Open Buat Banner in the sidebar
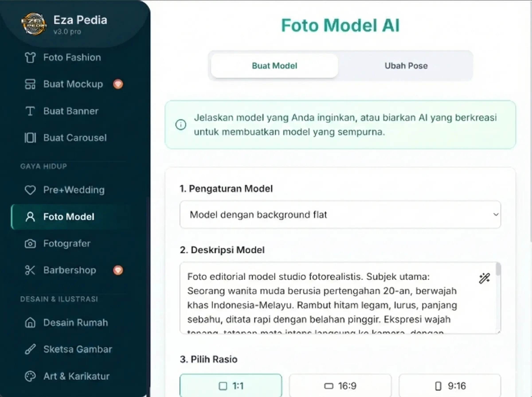The image size is (532, 397). (71, 111)
